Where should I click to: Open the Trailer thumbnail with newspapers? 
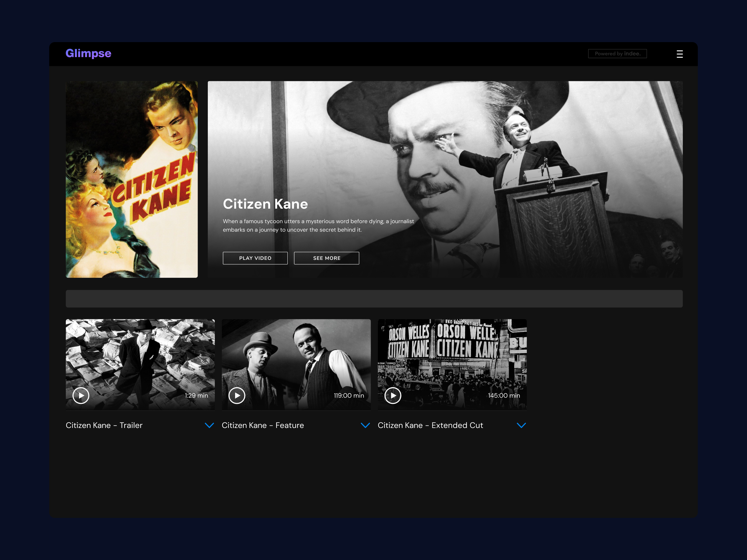[140, 365]
